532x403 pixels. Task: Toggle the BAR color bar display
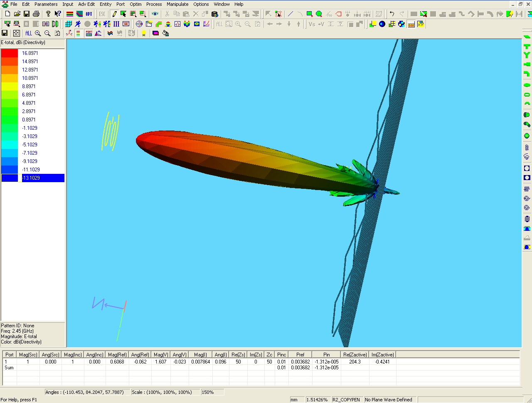tap(411, 24)
